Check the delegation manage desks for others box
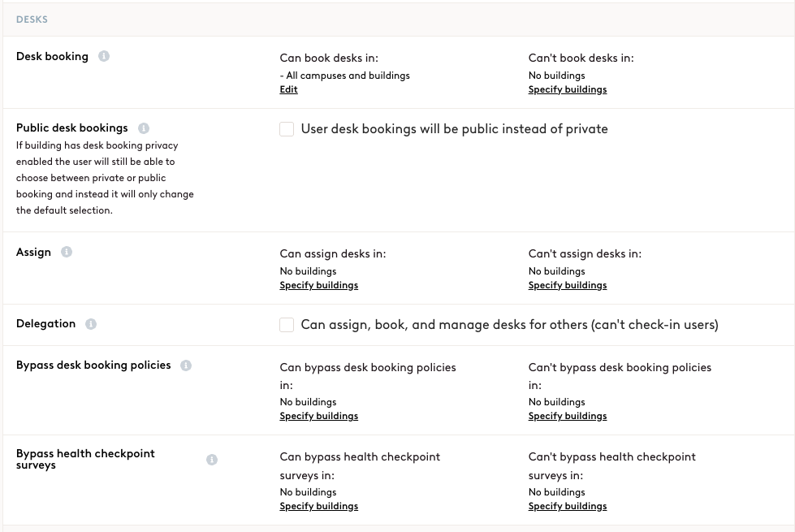This screenshot has width=795, height=532. point(287,325)
